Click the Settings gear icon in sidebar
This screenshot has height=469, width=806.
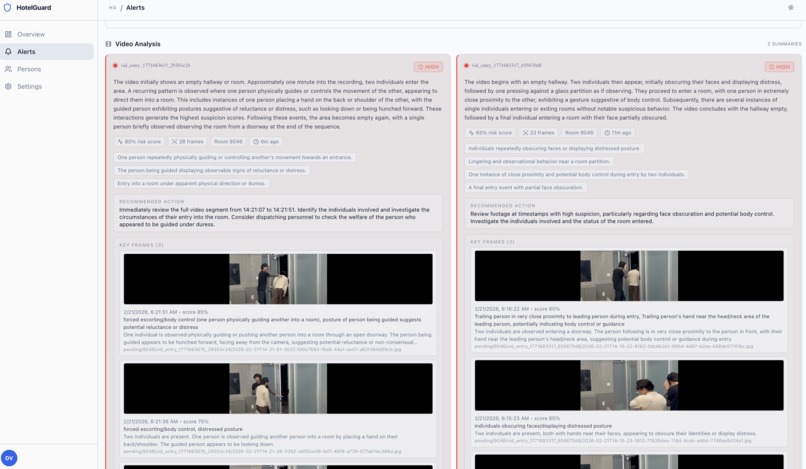[x=8, y=86]
